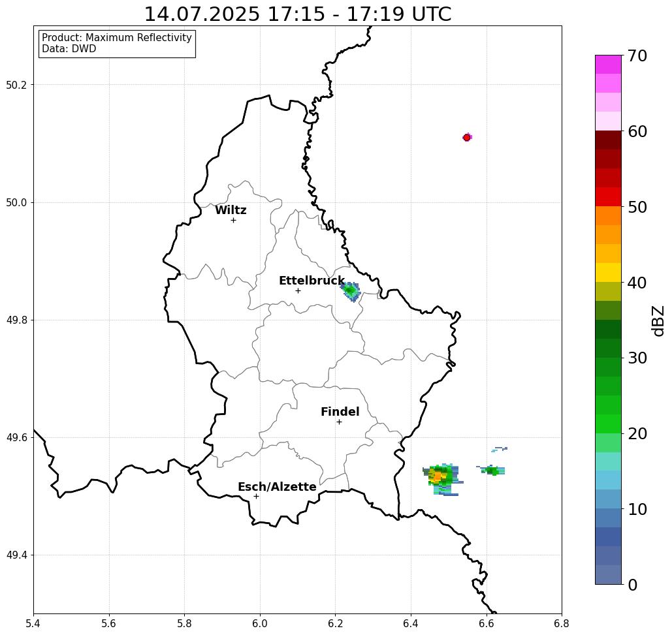Click the plus marker below Ettelbruck
Image resolution: width=672 pixels, height=635 pixels.
click(298, 290)
